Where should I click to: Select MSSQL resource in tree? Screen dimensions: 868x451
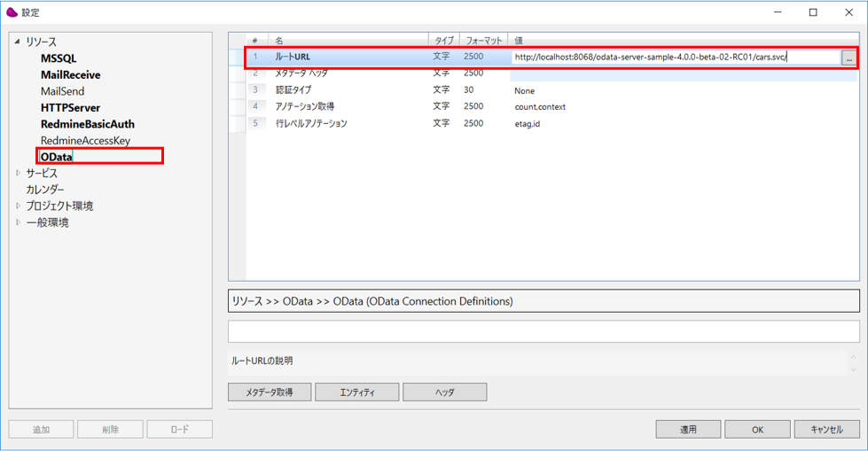pyautogui.click(x=59, y=58)
